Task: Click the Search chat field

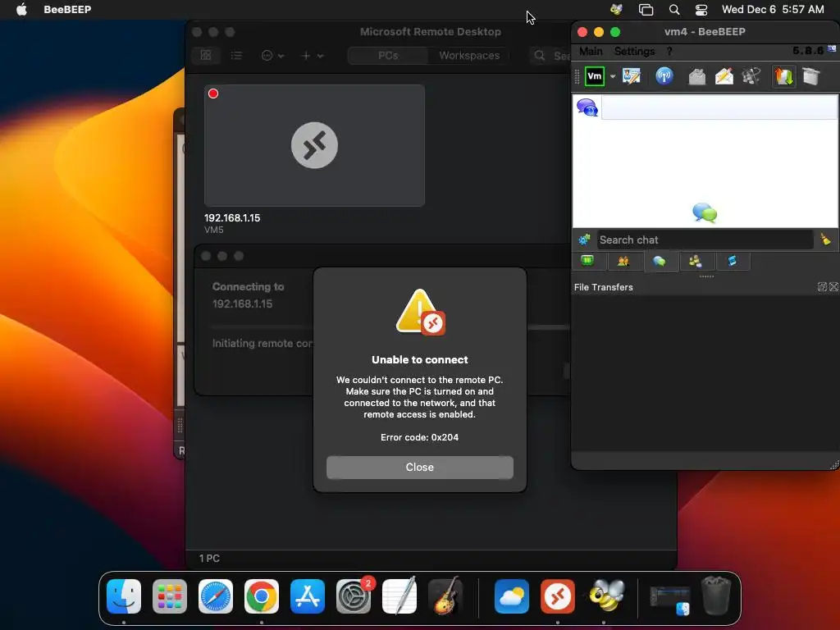Action: pos(705,240)
